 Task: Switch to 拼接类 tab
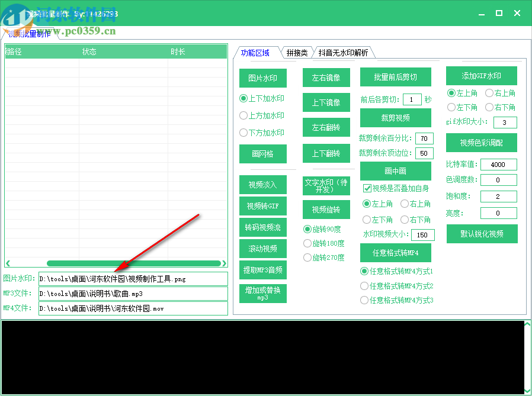tap(297, 53)
